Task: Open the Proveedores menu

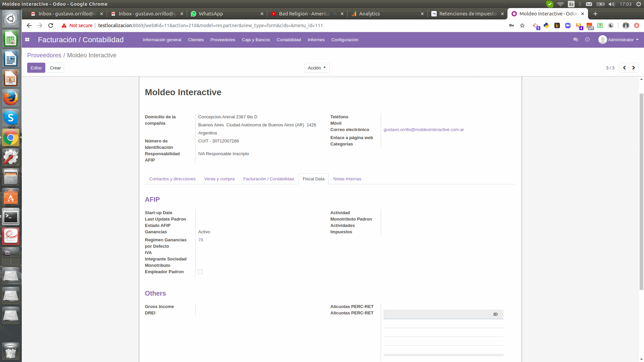Action: coord(223,40)
